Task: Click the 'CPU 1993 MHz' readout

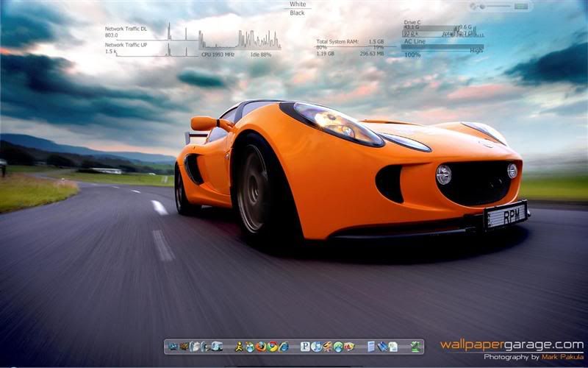Action: click(x=218, y=54)
